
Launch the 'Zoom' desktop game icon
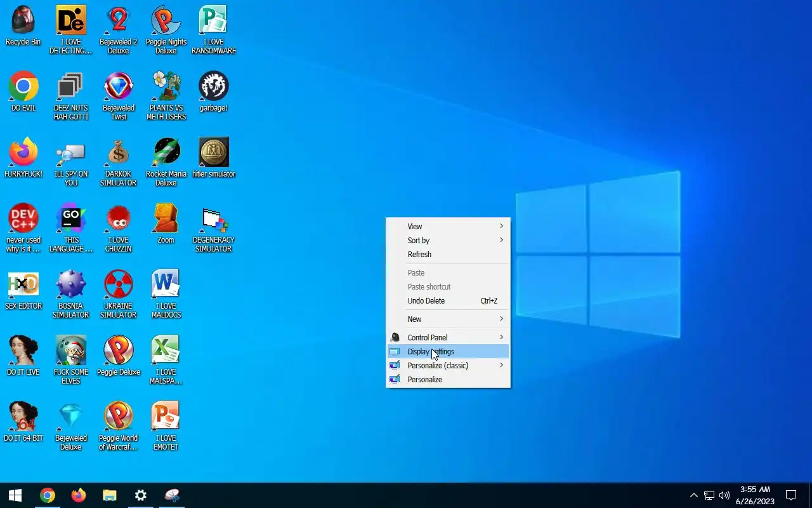click(166, 224)
